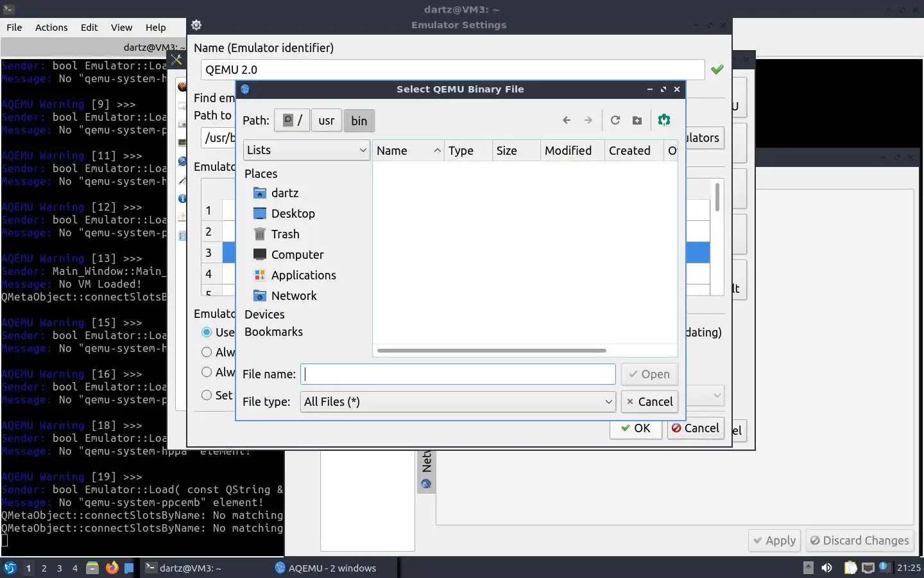Select row 3 in the emulator table
The height and width of the screenshot is (578, 924).
pyautogui.click(x=209, y=252)
